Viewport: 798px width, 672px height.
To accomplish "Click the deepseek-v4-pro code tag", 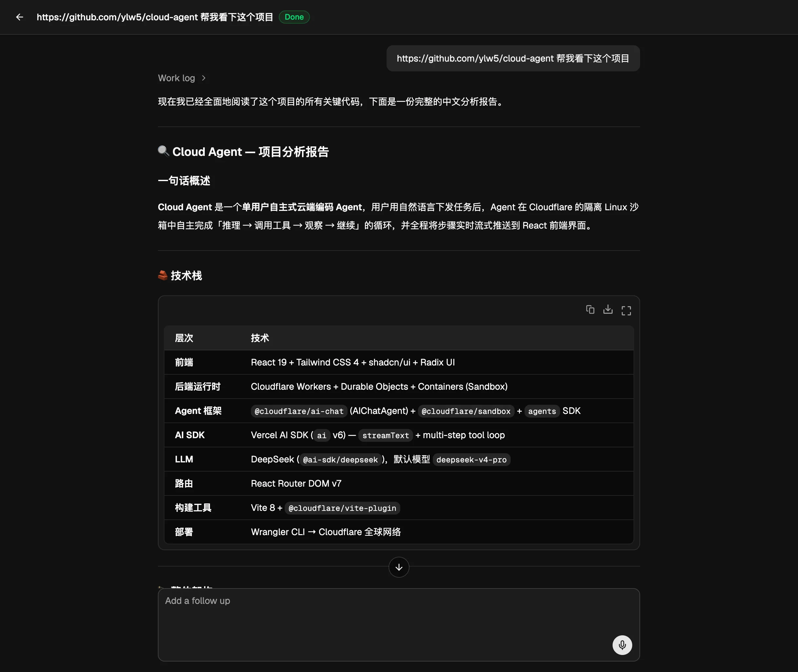I will click(x=471, y=460).
